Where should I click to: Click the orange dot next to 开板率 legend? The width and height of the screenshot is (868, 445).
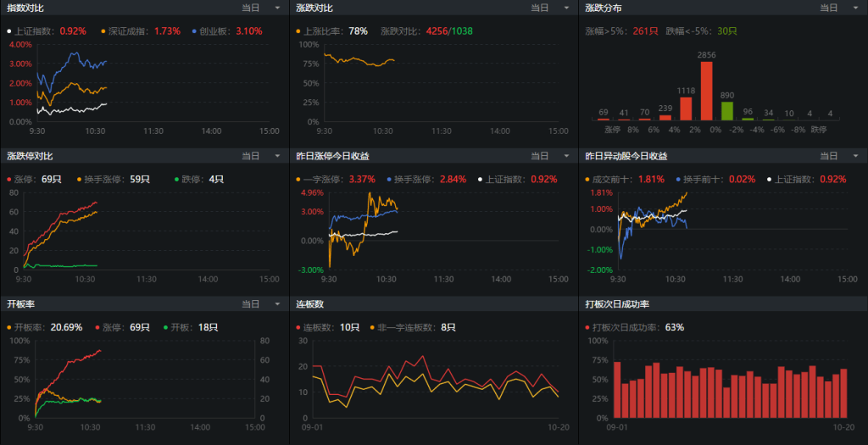[9, 327]
